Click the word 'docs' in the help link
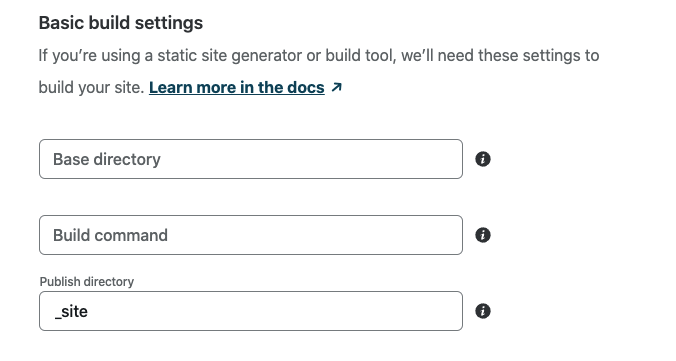 (x=306, y=88)
